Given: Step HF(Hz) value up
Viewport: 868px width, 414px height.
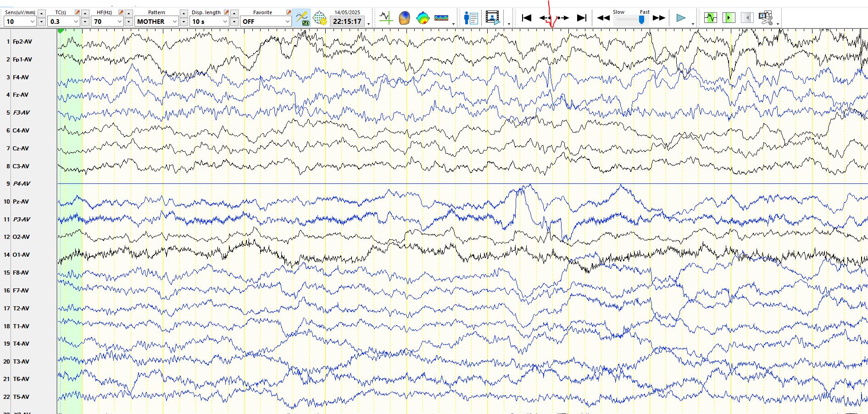Looking at the screenshot, I should tap(129, 13).
